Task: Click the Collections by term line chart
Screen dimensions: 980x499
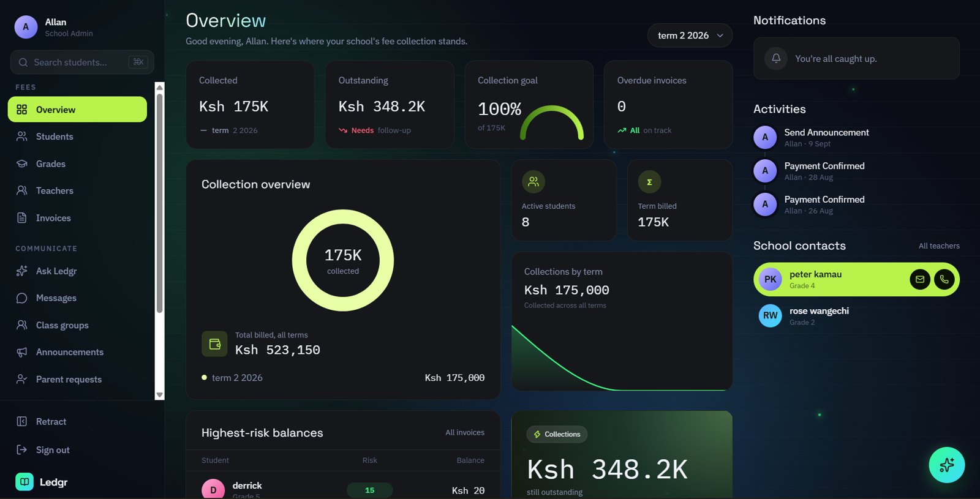Action: [x=622, y=358]
